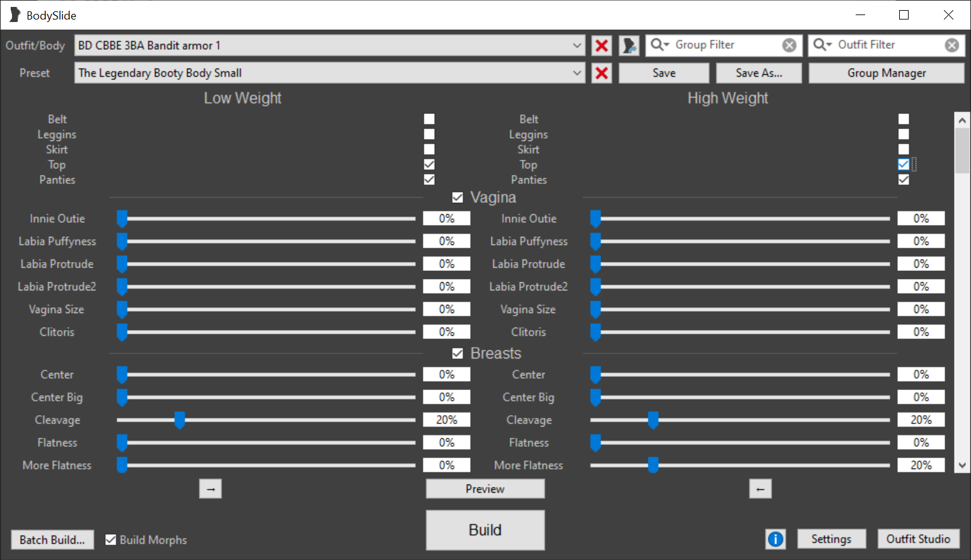Select the Low Weight Labia Protrude2 value field
Screen dimensions: 971x560
[x=447, y=287]
